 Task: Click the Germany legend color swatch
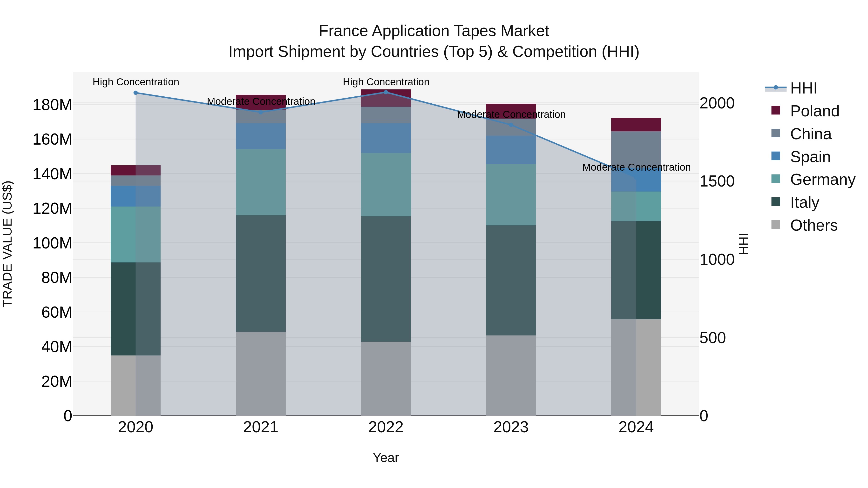click(776, 179)
